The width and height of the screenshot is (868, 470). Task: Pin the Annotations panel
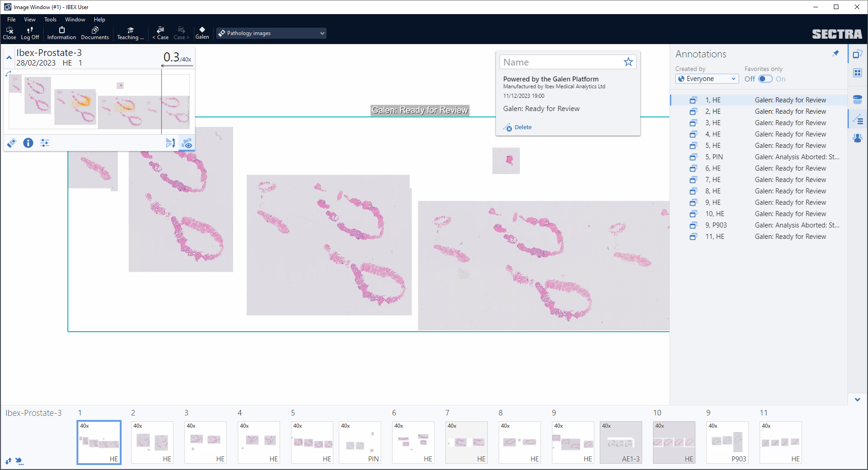[836, 54]
